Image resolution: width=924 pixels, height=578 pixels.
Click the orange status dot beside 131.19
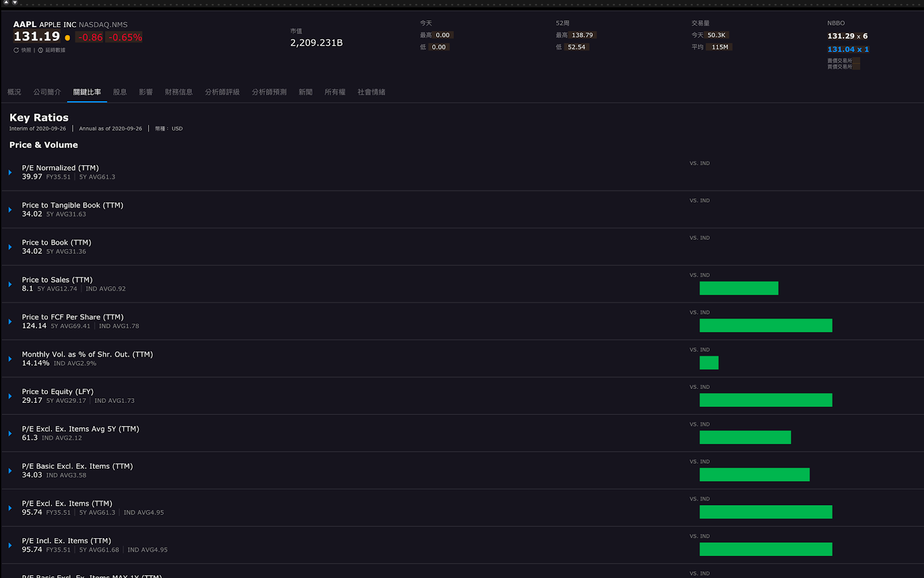click(x=68, y=38)
